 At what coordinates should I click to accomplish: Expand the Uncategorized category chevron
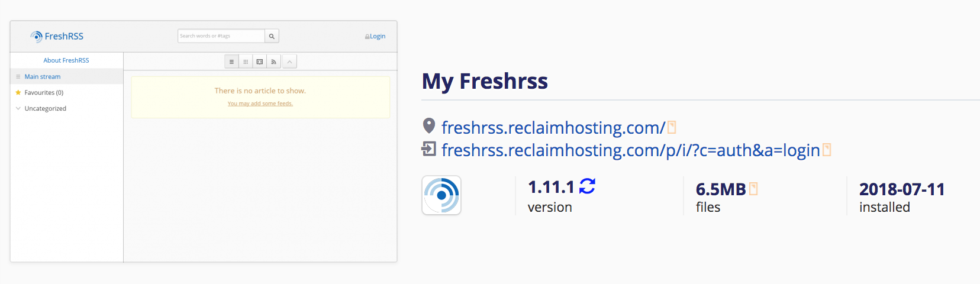click(18, 108)
